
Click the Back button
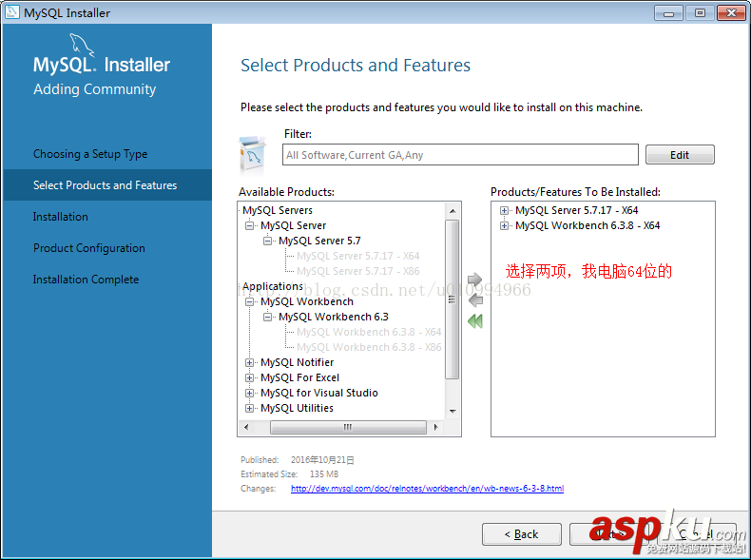coord(522,534)
